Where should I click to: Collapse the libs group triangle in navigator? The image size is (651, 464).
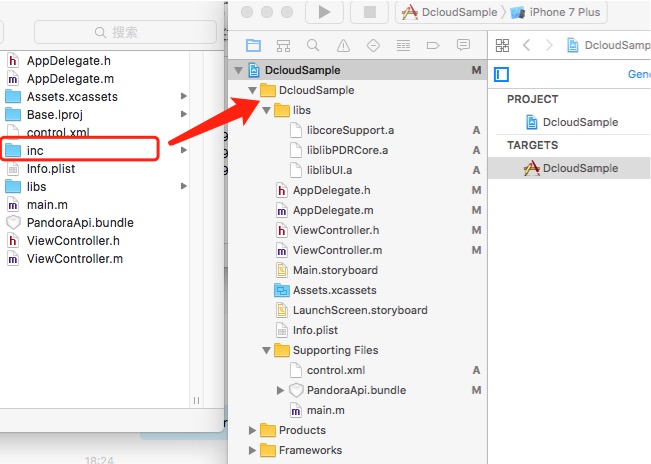click(x=267, y=110)
